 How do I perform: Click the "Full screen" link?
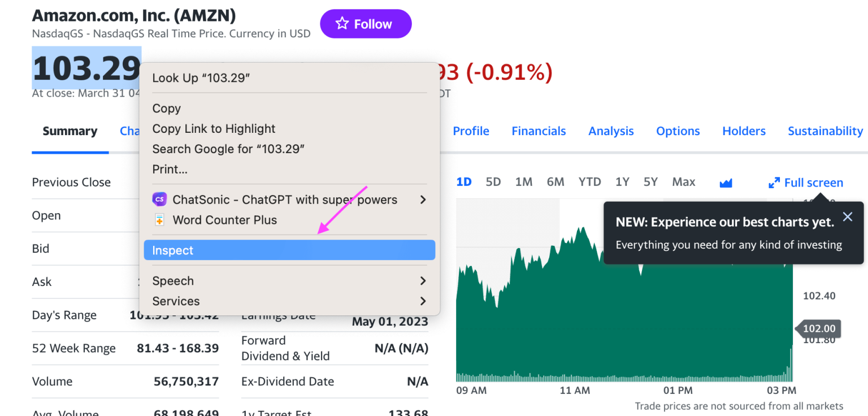pyautogui.click(x=814, y=182)
